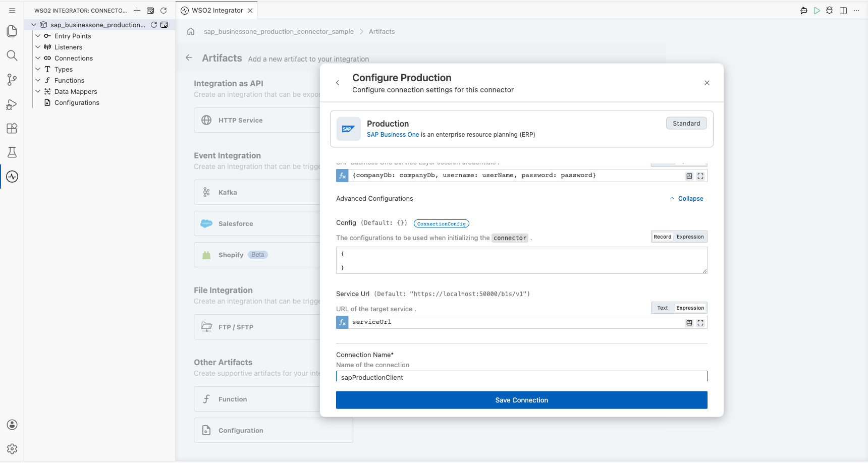Screen dimensions: 868x463
Task: Expand Listeners tree node
Action: 38,47
